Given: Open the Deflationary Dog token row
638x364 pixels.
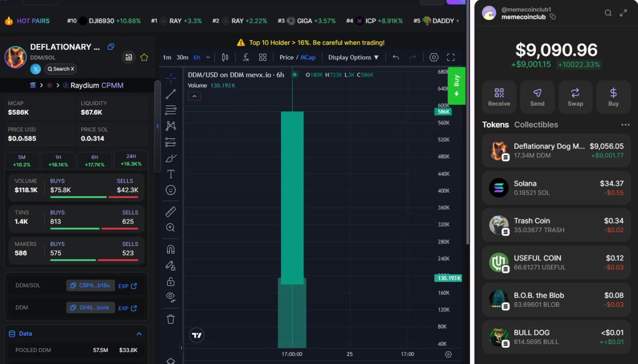Looking at the screenshot, I should 556,151.
